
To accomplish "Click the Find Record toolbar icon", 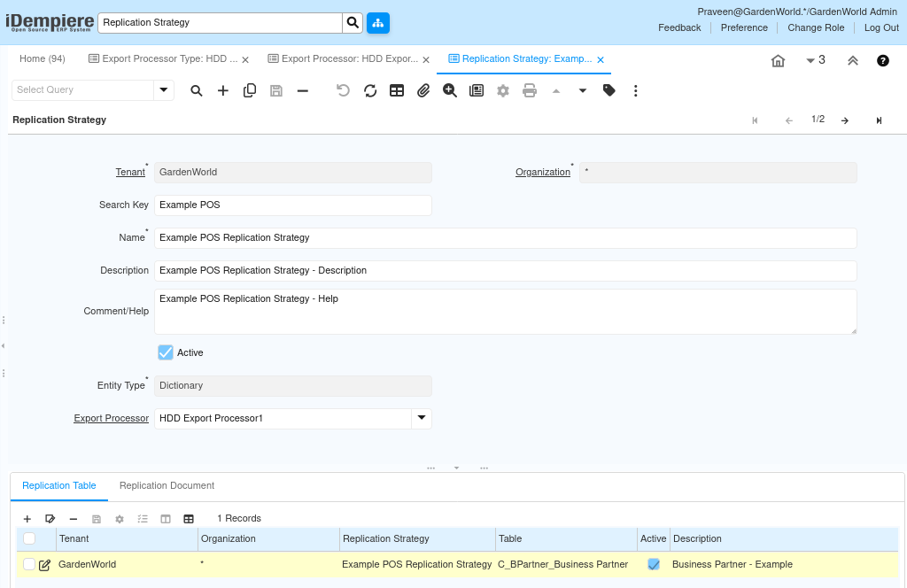I will (197, 91).
